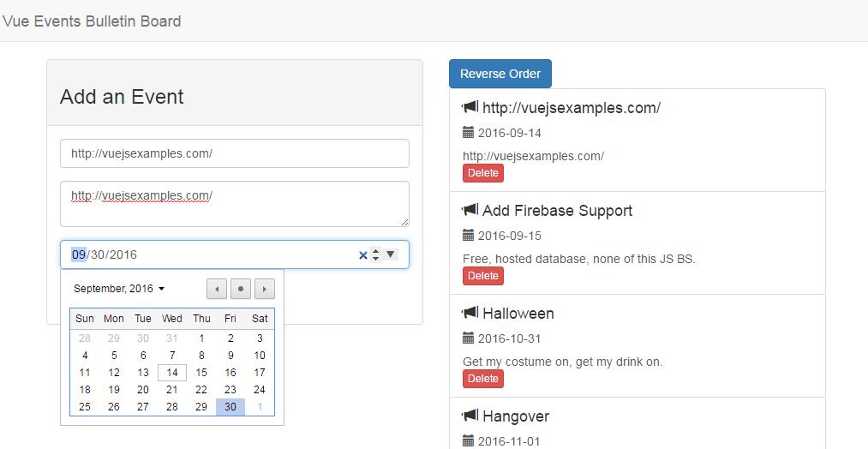Click the megaphone icon beside Halloween
868x449 pixels.
470,313
